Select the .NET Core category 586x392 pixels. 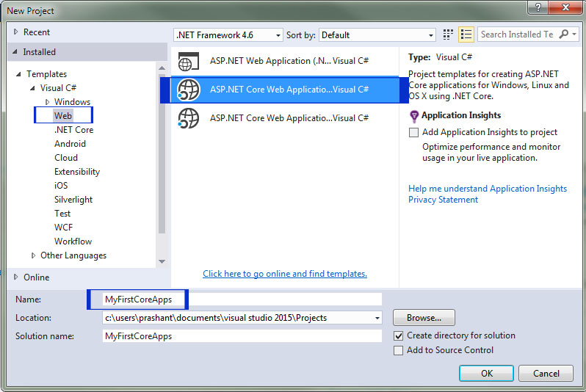pyautogui.click(x=73, y=130)
